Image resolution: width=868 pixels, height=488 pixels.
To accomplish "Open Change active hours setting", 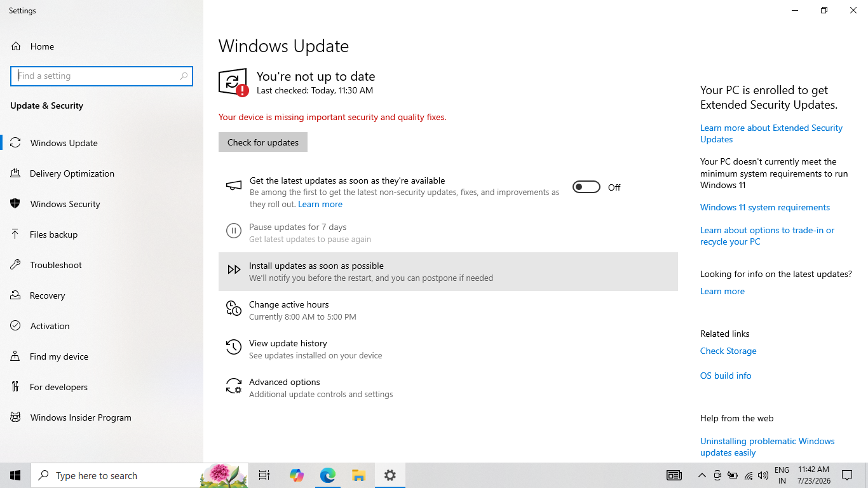I will click(x=448, y=310).
